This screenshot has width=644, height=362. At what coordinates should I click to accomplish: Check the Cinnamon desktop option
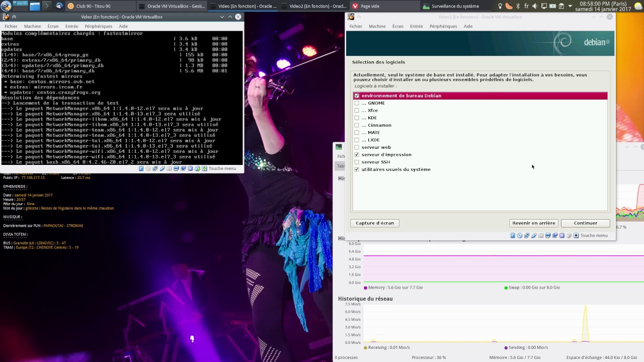[x=357, y=125]
